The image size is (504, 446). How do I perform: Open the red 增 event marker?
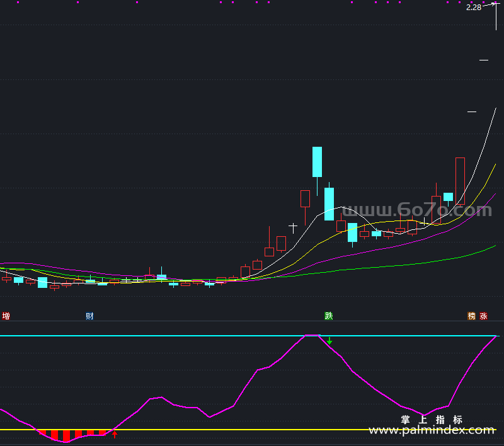click(x=6, y=316)
